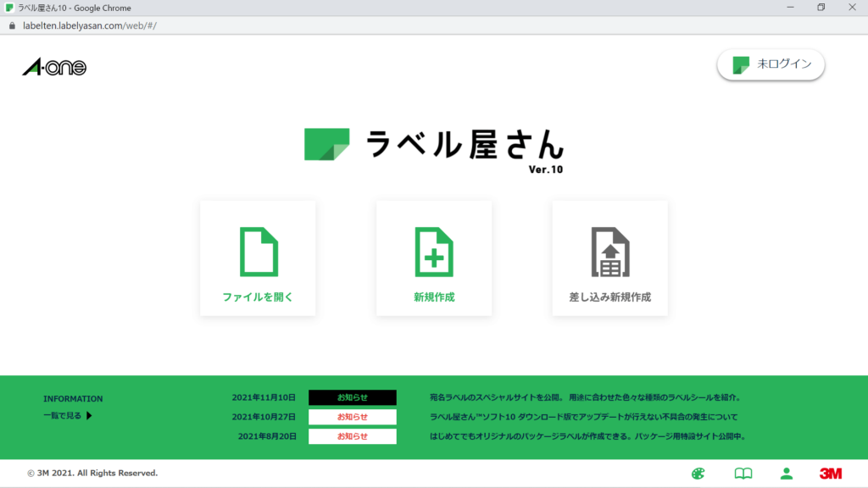868x488 pixels.
Task: Open the manual book icon in footer
Action: (x=743, y=474)
